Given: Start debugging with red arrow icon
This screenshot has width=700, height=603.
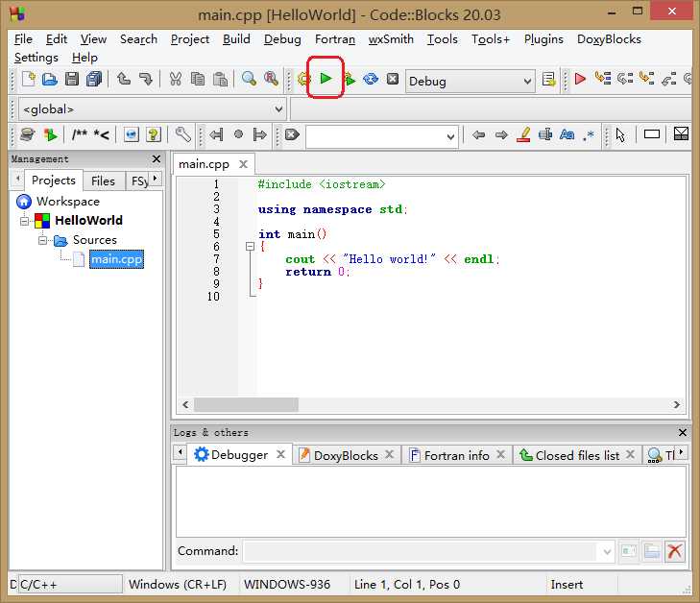Looking at the screenshot, I should tap(580, 79).
